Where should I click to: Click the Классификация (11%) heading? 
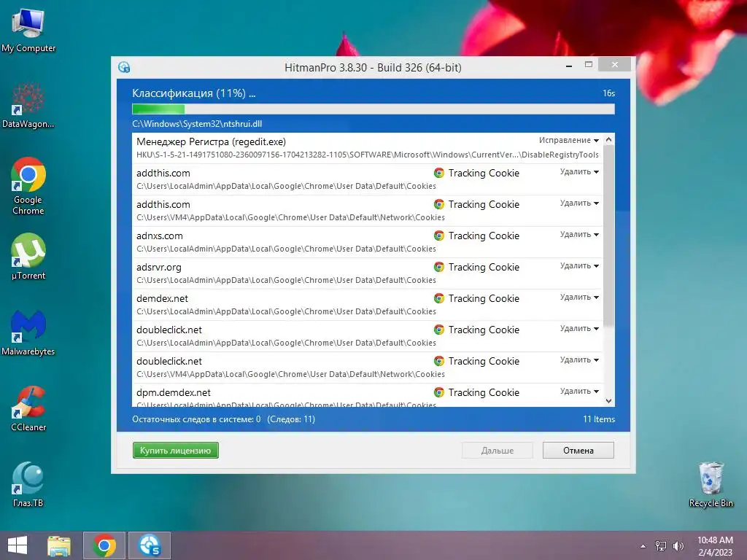tap(193, 93)
